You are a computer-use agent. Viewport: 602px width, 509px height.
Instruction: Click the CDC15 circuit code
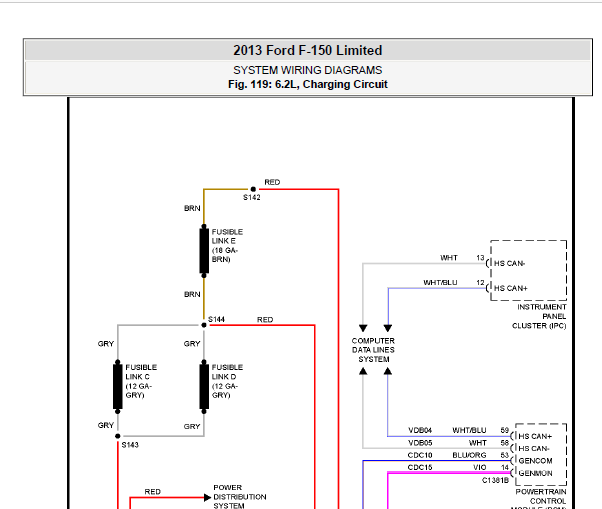(420, 468)
